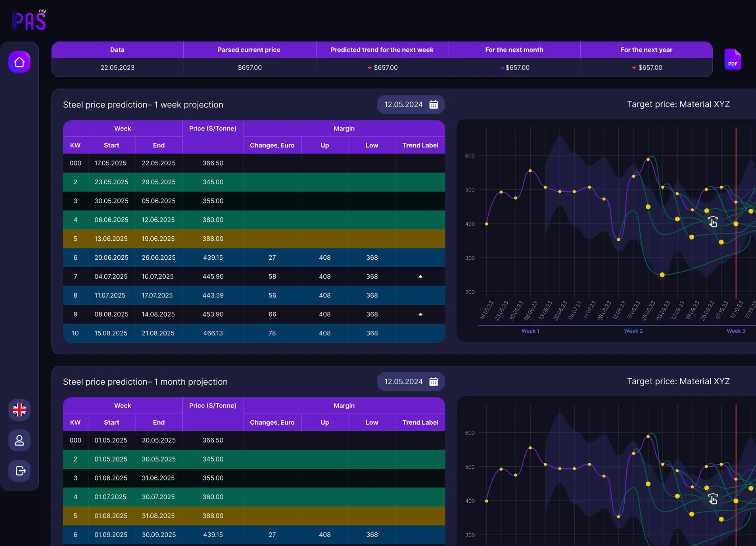
Task: Click the touch cursor icon on weekly chart
Action: pos(713,222)
